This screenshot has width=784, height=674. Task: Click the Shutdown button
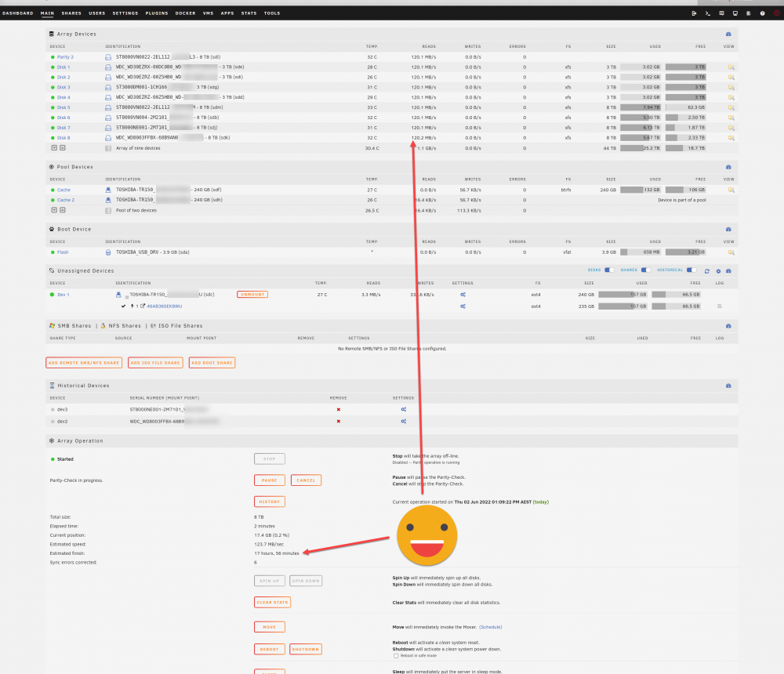(x=306, y=650)
